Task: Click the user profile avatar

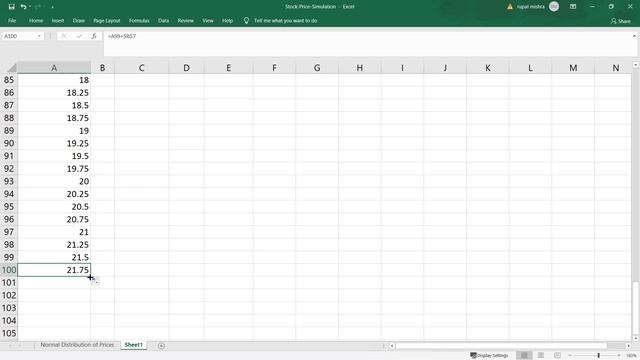Action: coord(554,7)
